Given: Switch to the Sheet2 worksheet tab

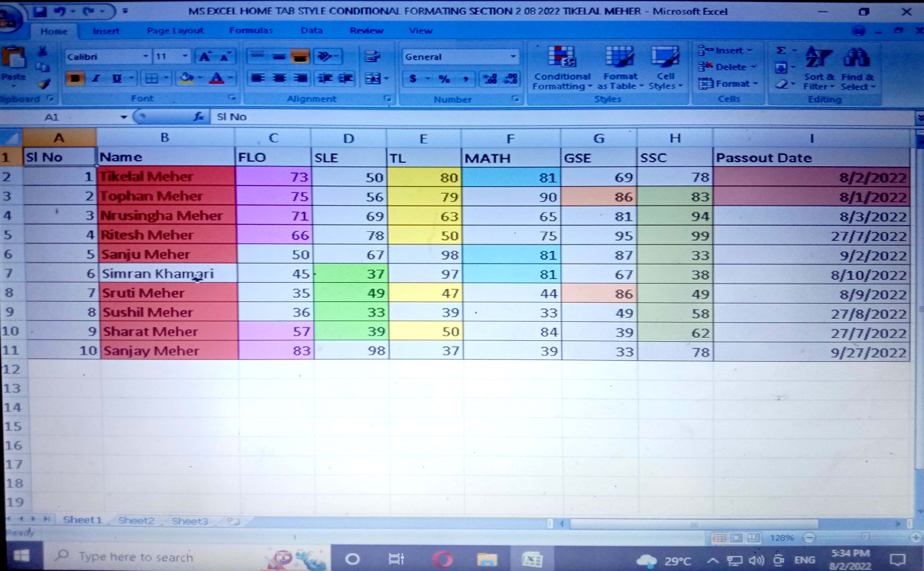Looking at the screenshot, I should pos(136,521).
